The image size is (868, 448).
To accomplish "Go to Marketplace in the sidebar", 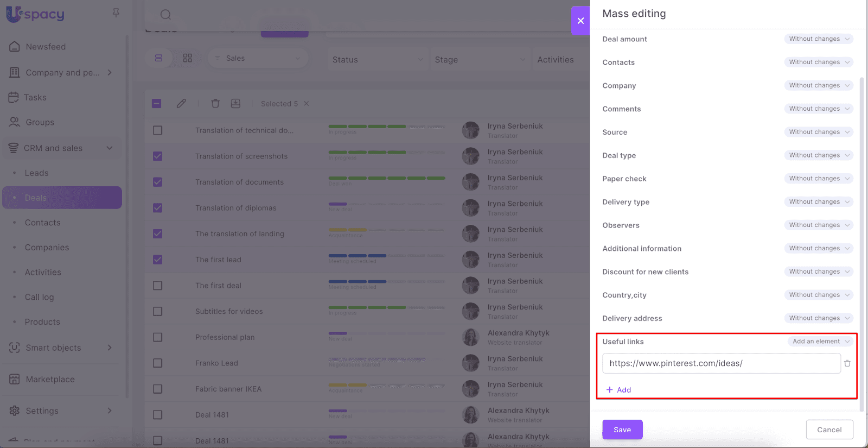I will pyautogui.click(x=50, y=379).
